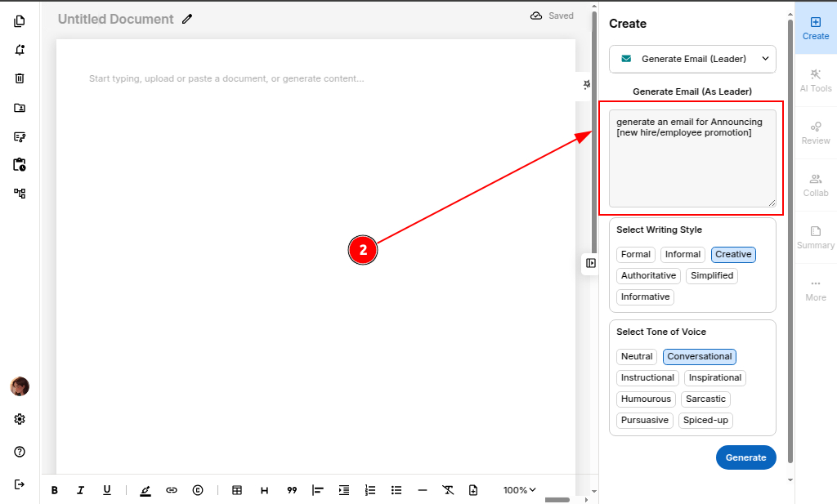Collapse the side panel with toggle arrow
837x504 pixels.
[x=590, y=263]
